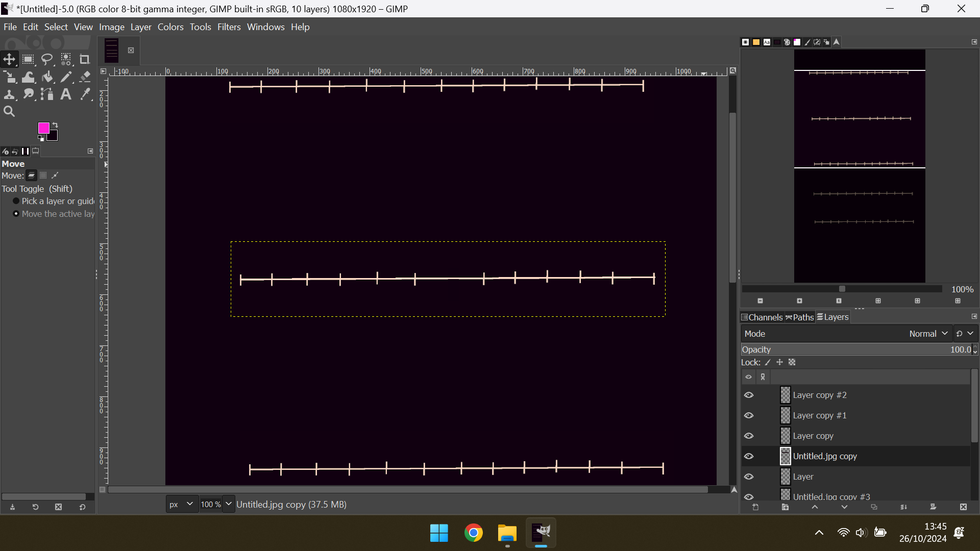Select the 'Pick a layer or guide' option
The width and height of the screenshot is (980, 551).
16,201
